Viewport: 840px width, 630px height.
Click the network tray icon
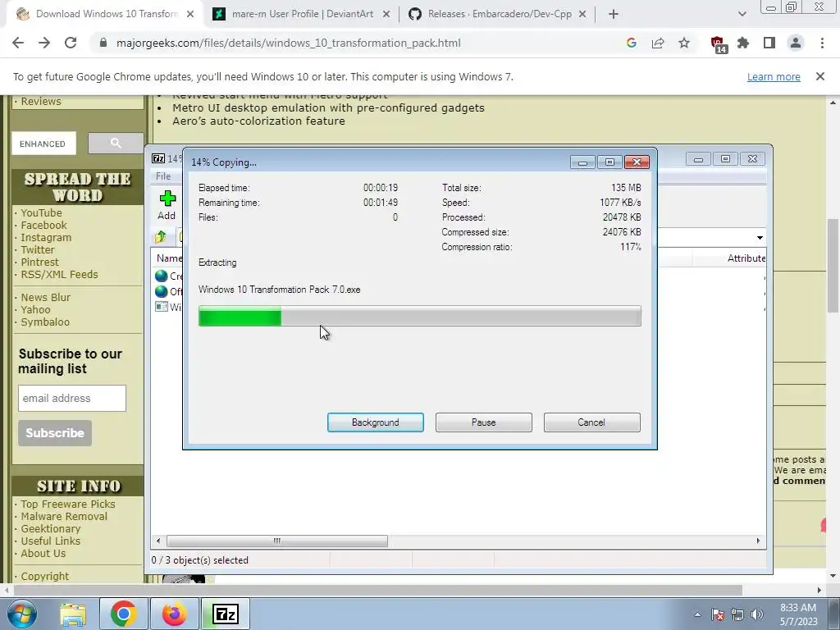[737, 614]
